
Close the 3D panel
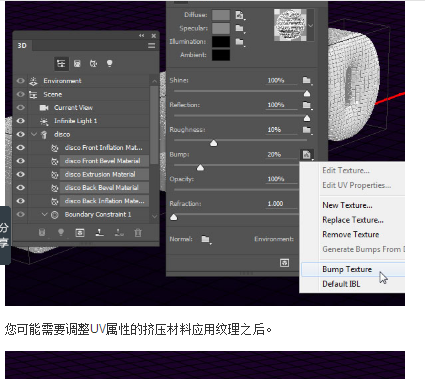point(154,36)
